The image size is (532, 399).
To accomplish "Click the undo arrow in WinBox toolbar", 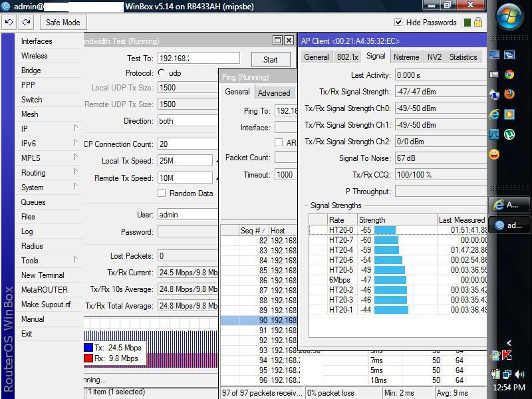I will click(8, 22).
